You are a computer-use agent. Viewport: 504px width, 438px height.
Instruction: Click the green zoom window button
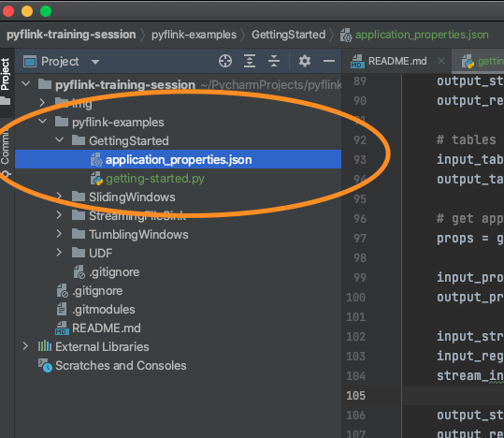pos(46,11)
